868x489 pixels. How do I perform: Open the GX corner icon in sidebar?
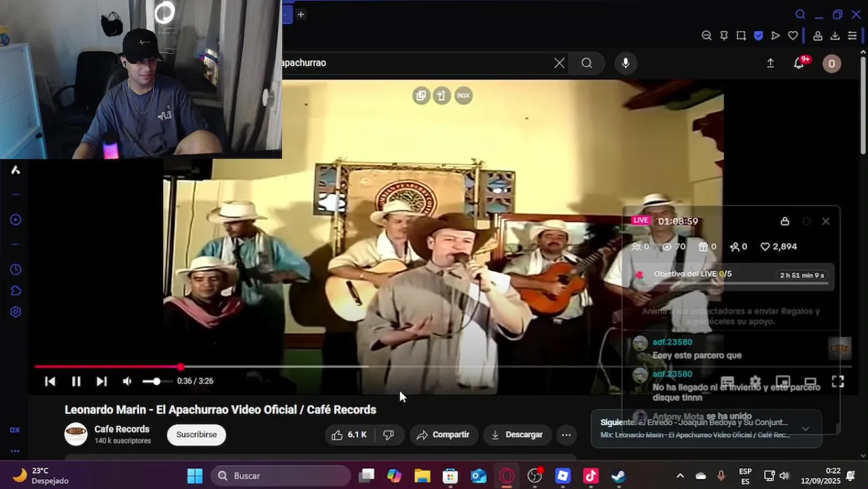(15, 430)
